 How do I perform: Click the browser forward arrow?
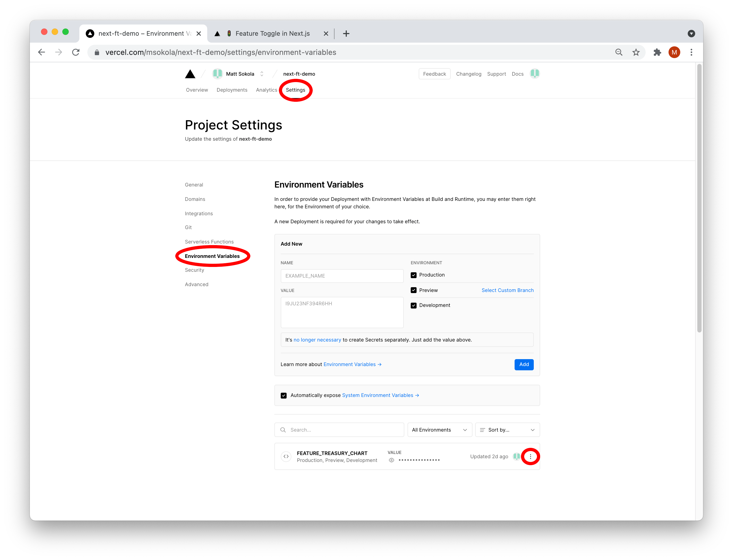[59, 52]
